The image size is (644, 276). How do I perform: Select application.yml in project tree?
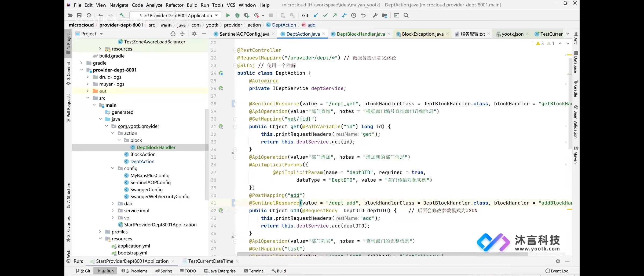(134, 246)
